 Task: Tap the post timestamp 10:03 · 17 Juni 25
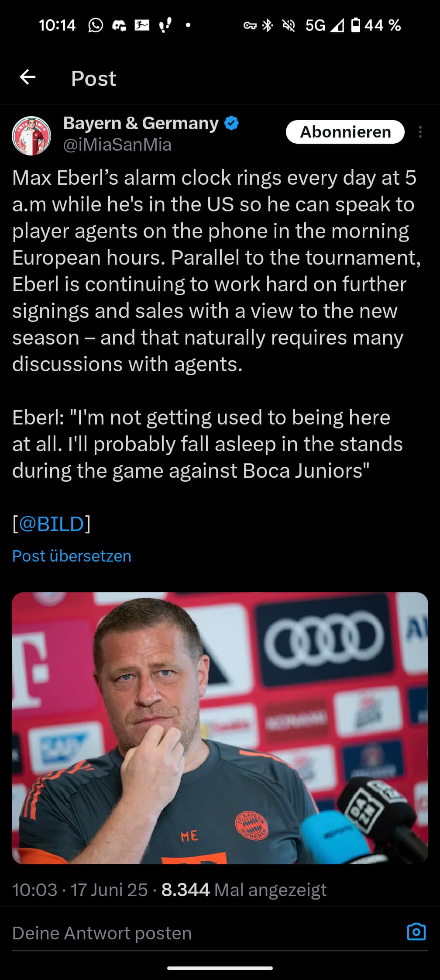click(x=80, y=890)
